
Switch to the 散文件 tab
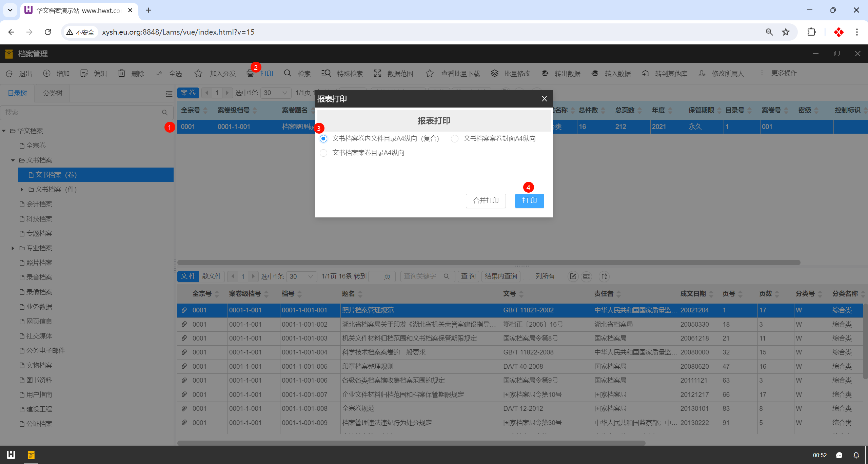(212, 276)
